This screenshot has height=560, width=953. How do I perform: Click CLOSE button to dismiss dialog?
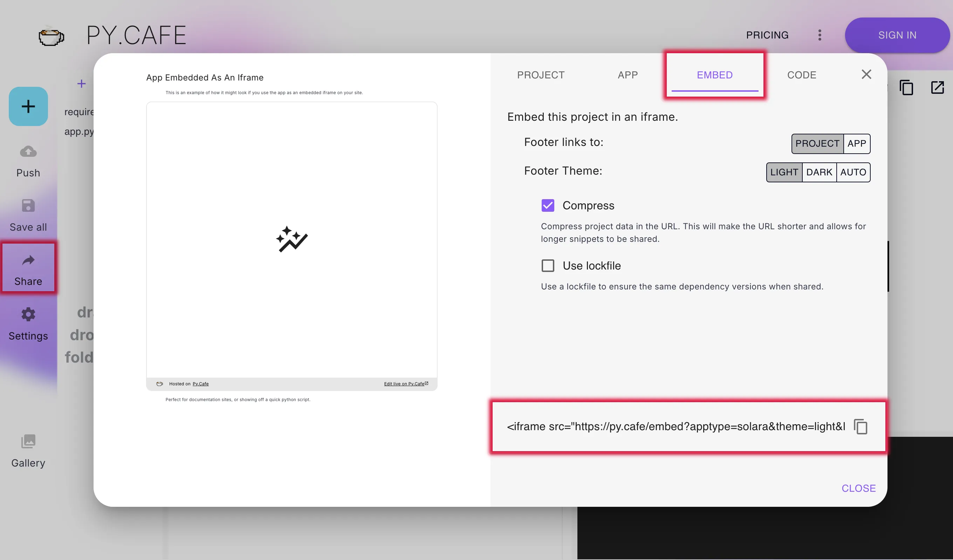(x=858, y=487)
